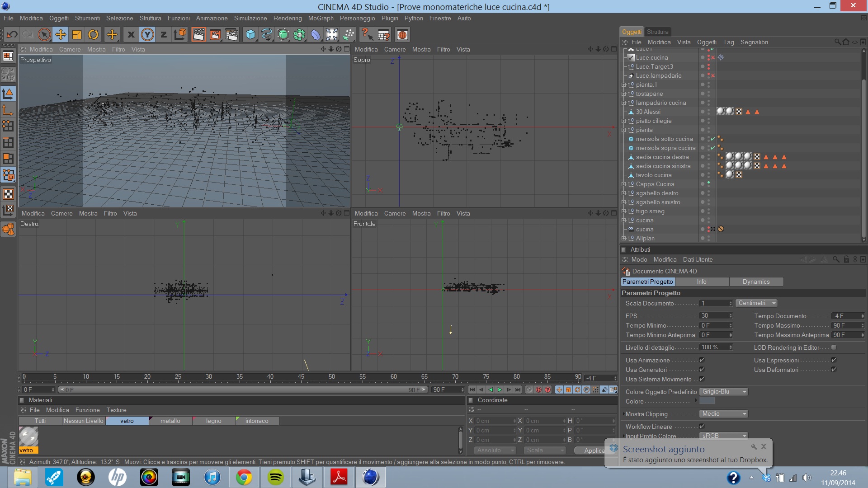Open the Centimetri unit dropdown
This screenshot has width=868, height=488.
[756, 303]
